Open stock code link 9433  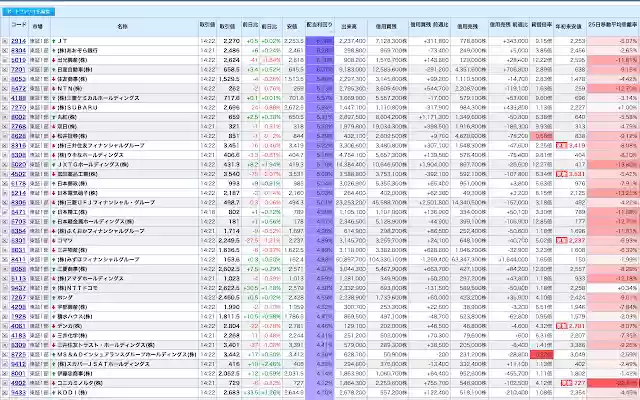point(18,392)
